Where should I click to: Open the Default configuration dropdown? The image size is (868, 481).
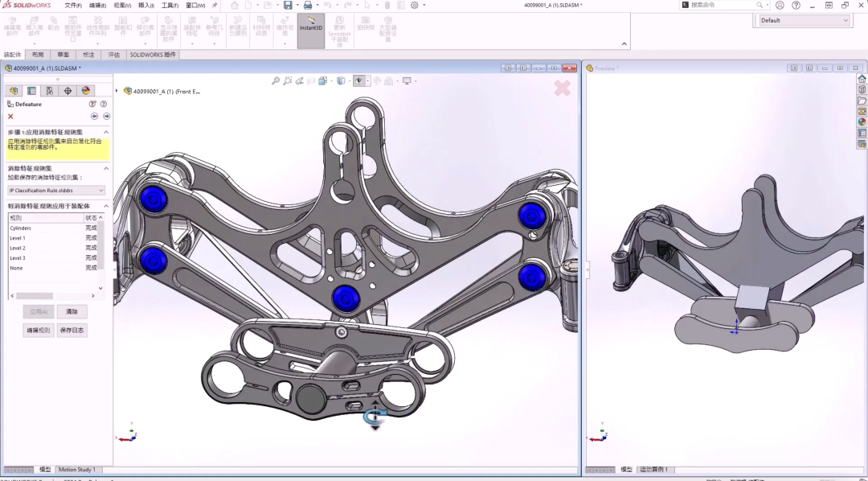coord(804,21)
